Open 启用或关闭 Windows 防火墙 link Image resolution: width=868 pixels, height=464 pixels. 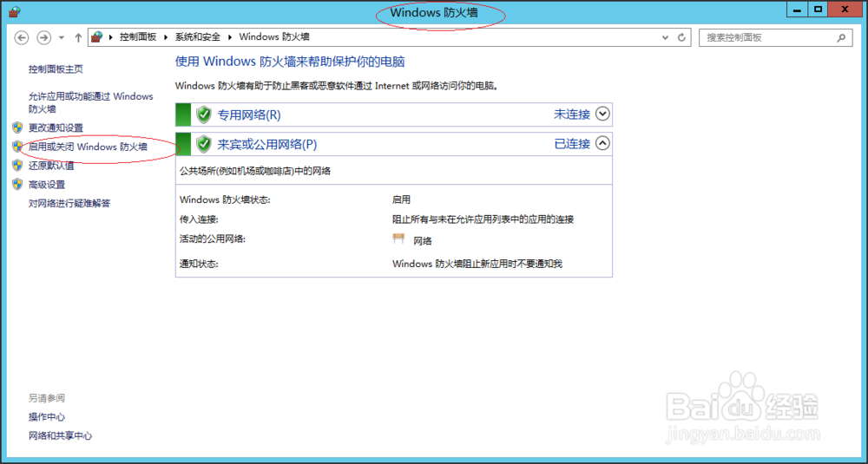pyautogui.click(x=88, y=147)
